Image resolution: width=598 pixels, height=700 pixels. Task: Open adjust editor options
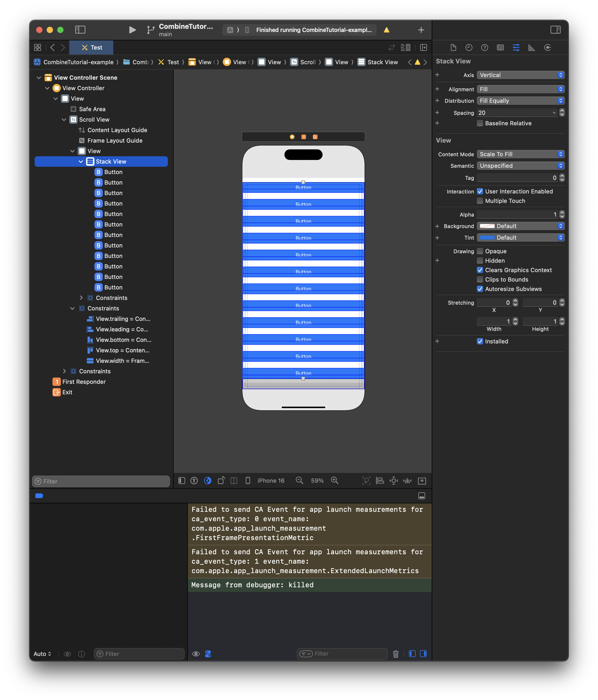pos(405,48)
